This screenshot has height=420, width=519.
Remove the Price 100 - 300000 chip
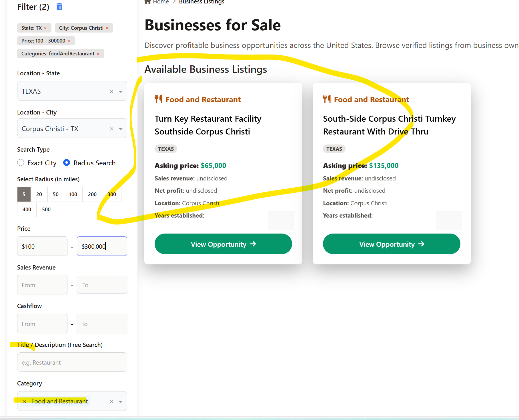(69, 41)
